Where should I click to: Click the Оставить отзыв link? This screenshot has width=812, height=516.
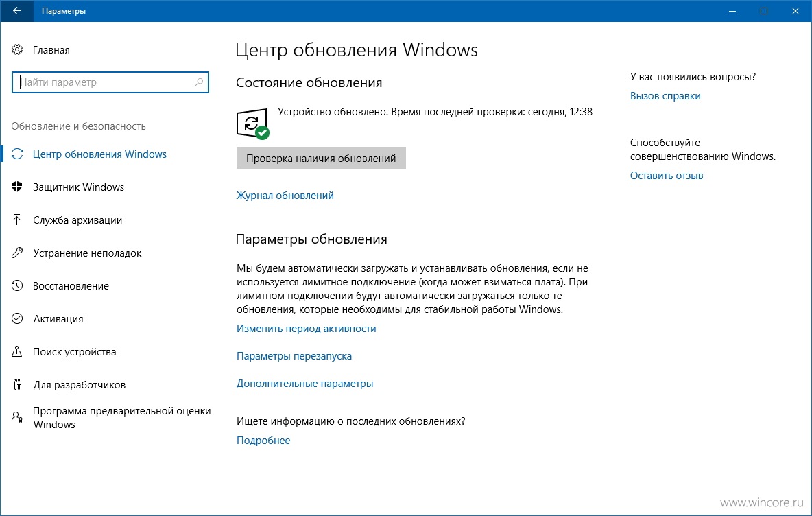coord(667,176)
